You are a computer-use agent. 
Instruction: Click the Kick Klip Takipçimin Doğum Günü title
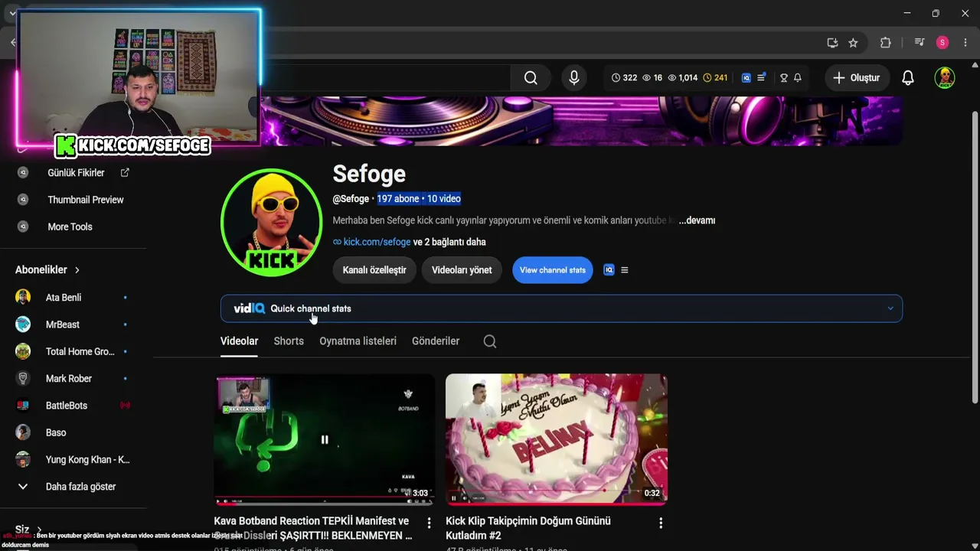click(x=528, y=528)
